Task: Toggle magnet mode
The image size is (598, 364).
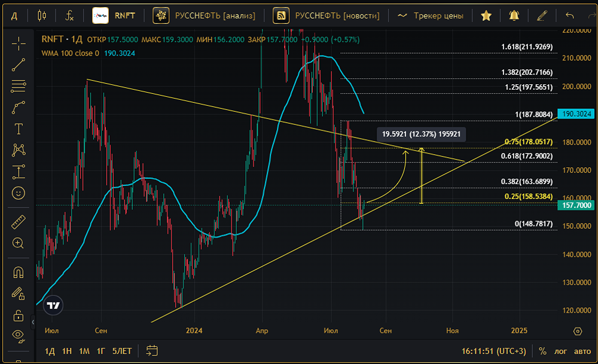Action: click(x=19, y=273)
